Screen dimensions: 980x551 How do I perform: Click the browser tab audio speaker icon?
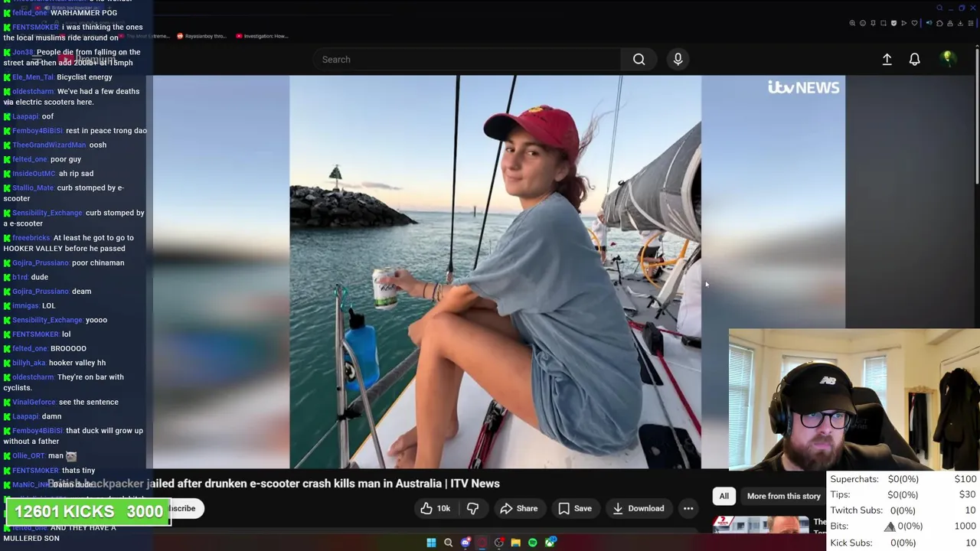tap(929, 23)
